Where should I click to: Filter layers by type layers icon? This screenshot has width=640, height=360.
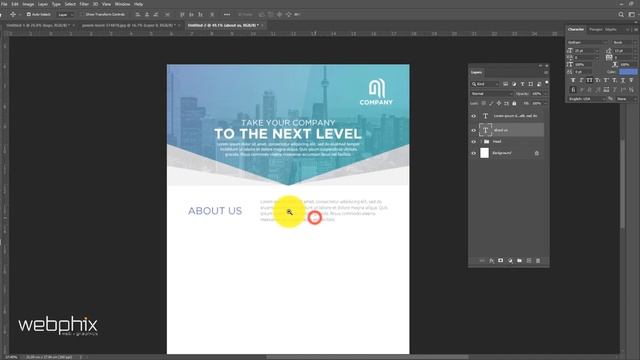click(522, 84)
